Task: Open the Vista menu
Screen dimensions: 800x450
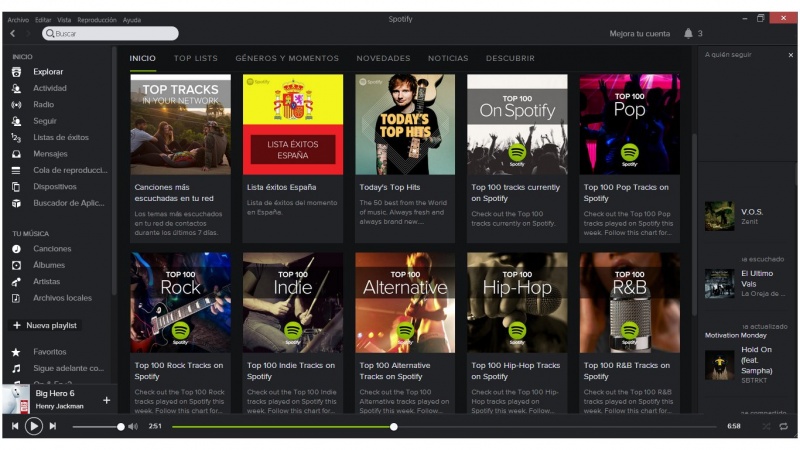Action: click(64, 20)
